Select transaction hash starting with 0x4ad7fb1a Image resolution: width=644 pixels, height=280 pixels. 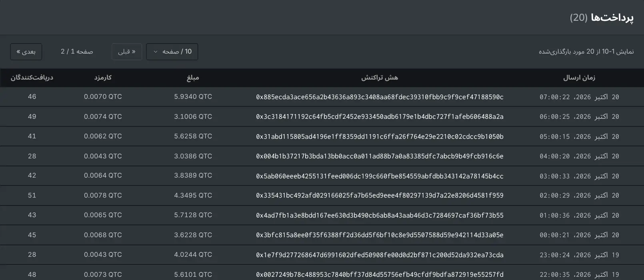(380, 215)
